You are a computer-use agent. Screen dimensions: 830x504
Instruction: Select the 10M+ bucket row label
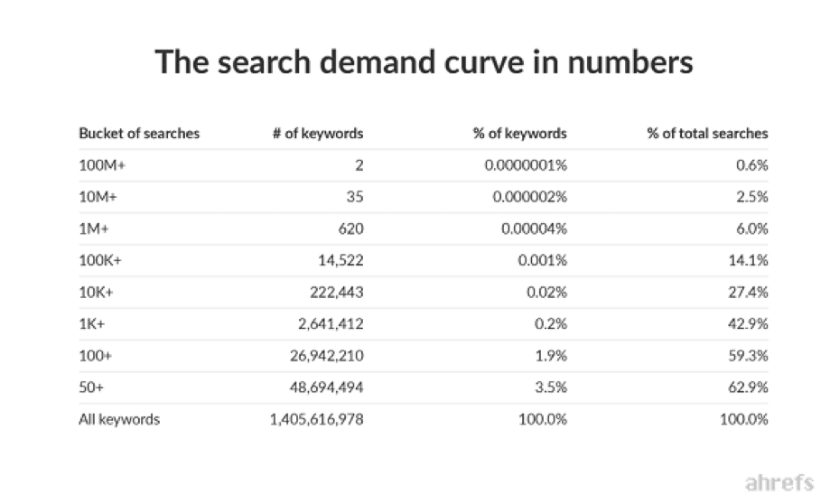point(94,197)
